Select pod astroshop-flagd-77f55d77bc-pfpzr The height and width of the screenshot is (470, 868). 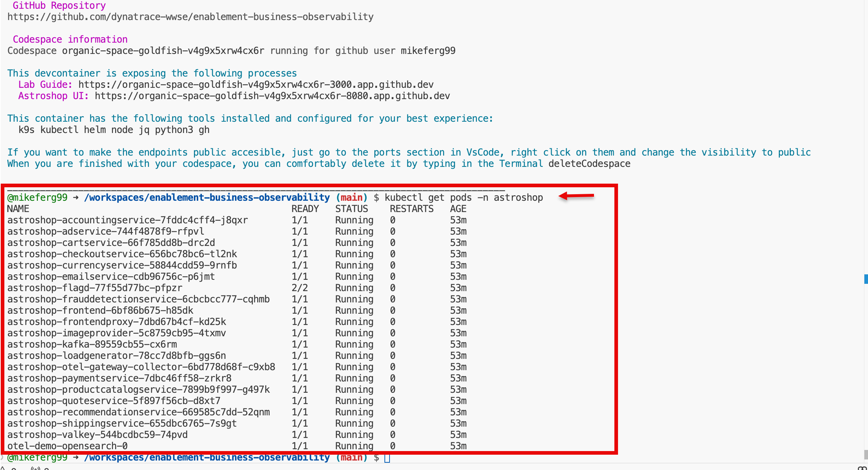[95, 288]
